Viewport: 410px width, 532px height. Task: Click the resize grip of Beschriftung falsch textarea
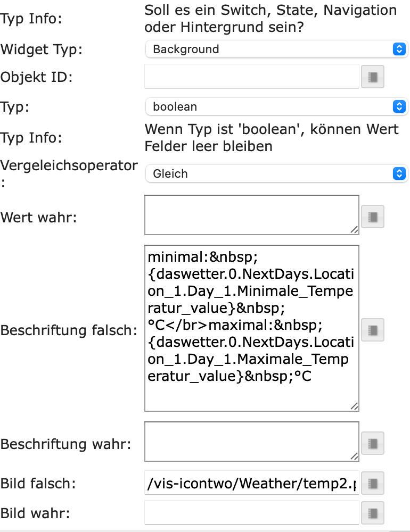[x=354, y=406]
